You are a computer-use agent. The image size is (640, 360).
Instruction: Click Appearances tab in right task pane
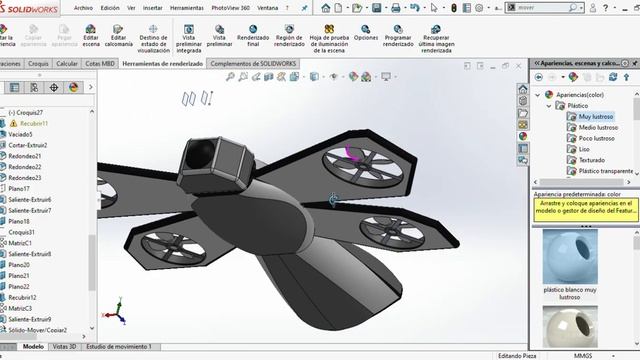click(523, 136)
